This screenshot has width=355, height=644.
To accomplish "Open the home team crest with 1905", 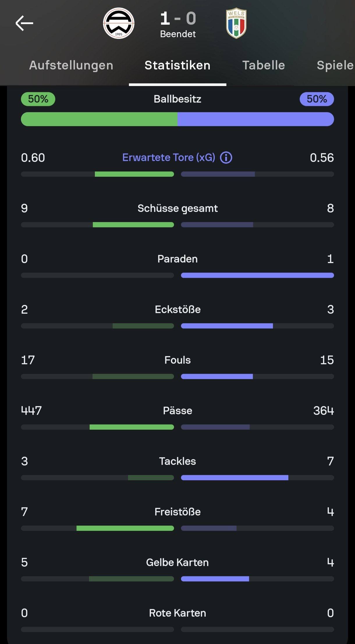I will pos(119,23).
